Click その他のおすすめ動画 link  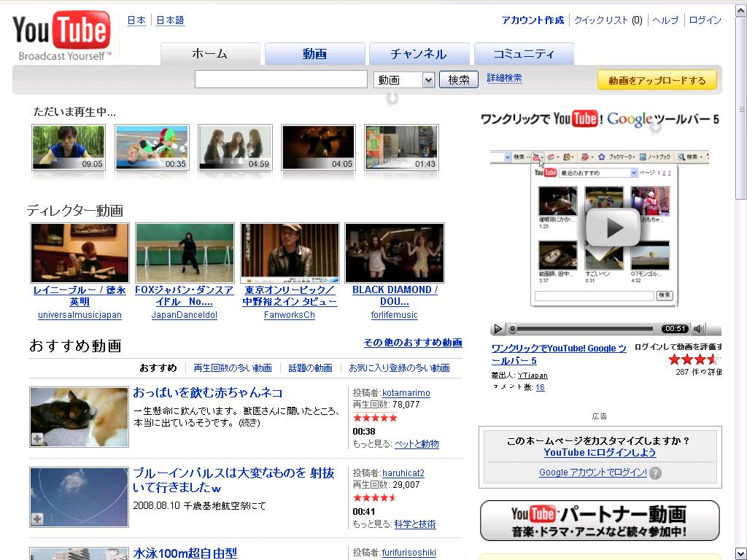click(x=413, y=343)
